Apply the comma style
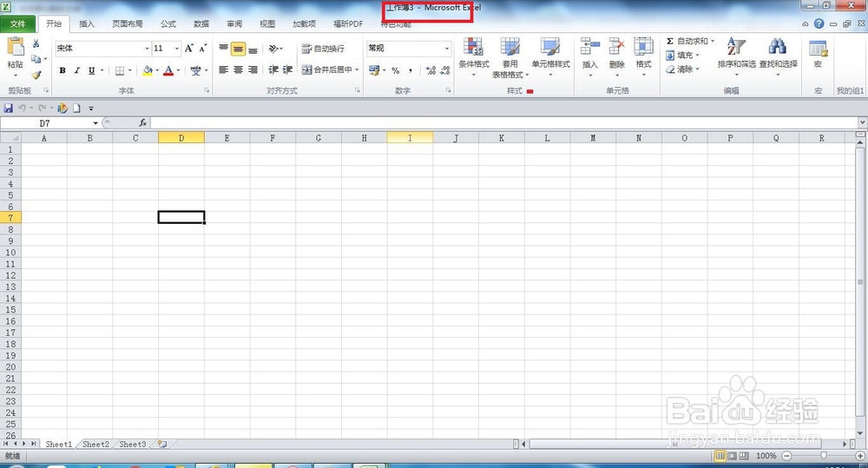Viewport: 868px width, 468px height. click(411, 70)
